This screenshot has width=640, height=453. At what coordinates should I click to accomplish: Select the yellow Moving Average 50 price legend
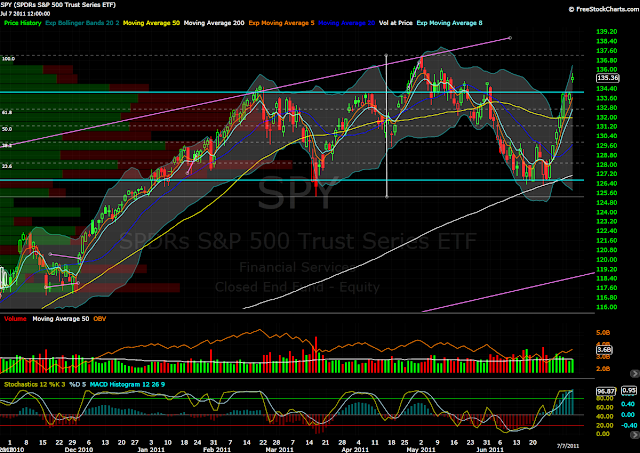point(151,23)
